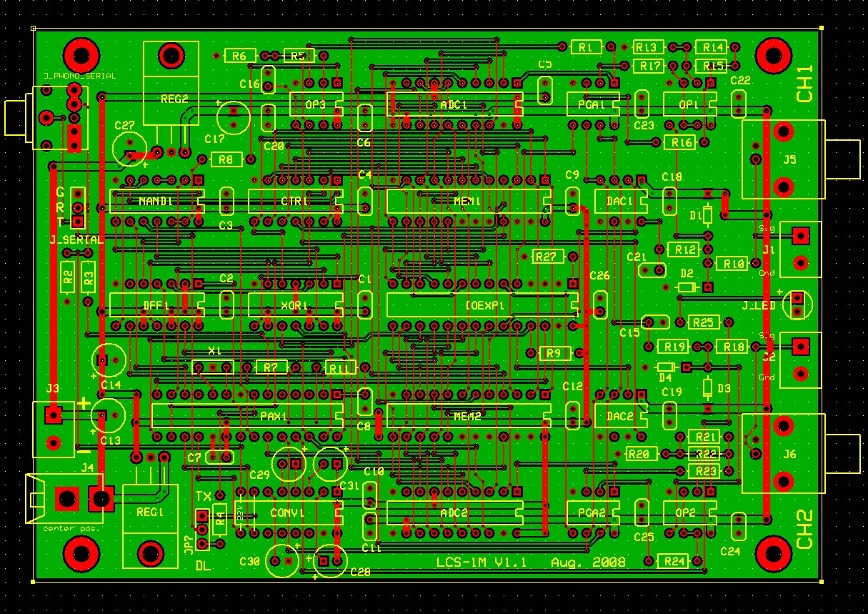Select the XOR1 logic chip
Viewport: 868px width, 614px height.
pos(295,305)
